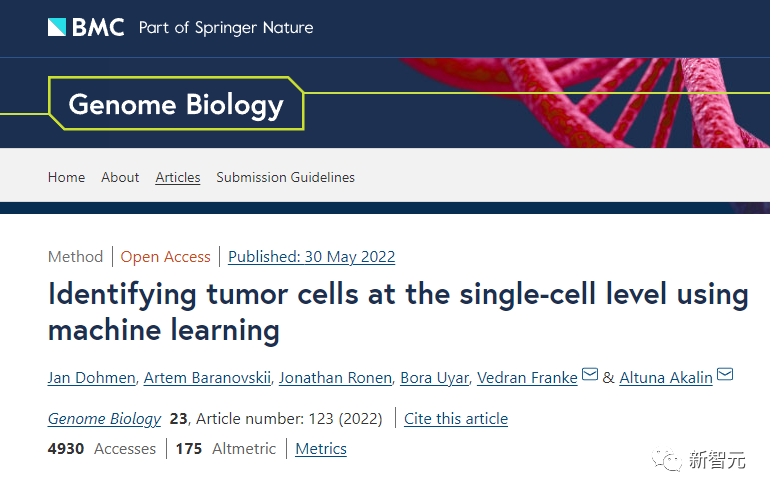
Task: Open Altuna Akalin's author link
Action: (666, 377)
